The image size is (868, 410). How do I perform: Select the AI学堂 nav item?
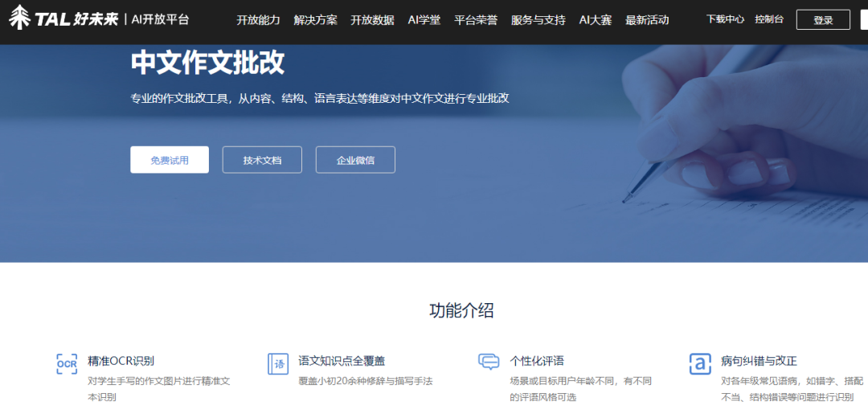pyautogui.click(x=424, y=20)
